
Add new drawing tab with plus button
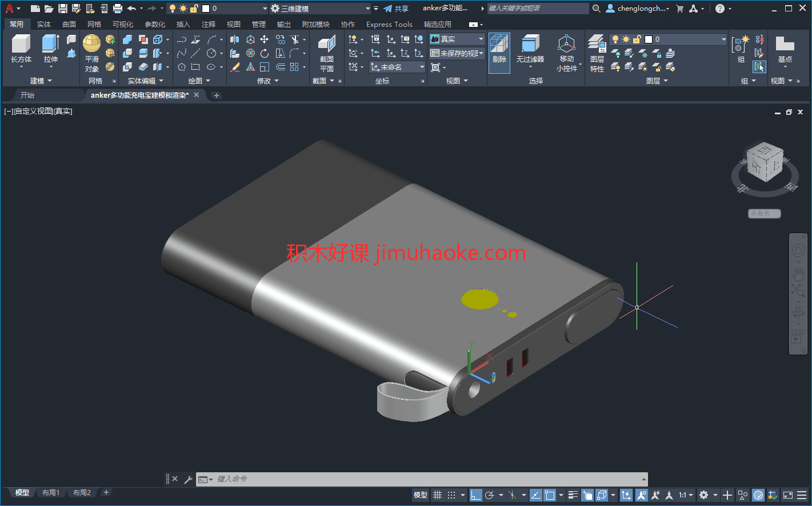click(x=217, y=95)
